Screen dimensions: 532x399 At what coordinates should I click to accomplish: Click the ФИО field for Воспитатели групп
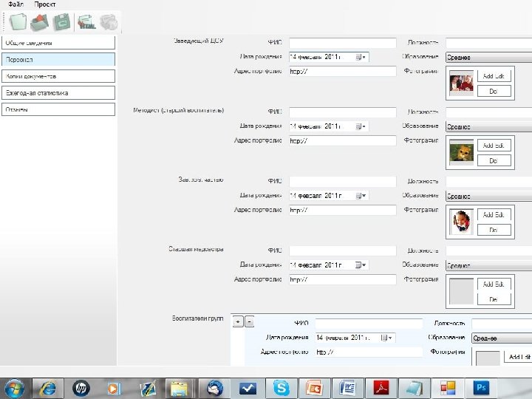(x=369, y=324)
